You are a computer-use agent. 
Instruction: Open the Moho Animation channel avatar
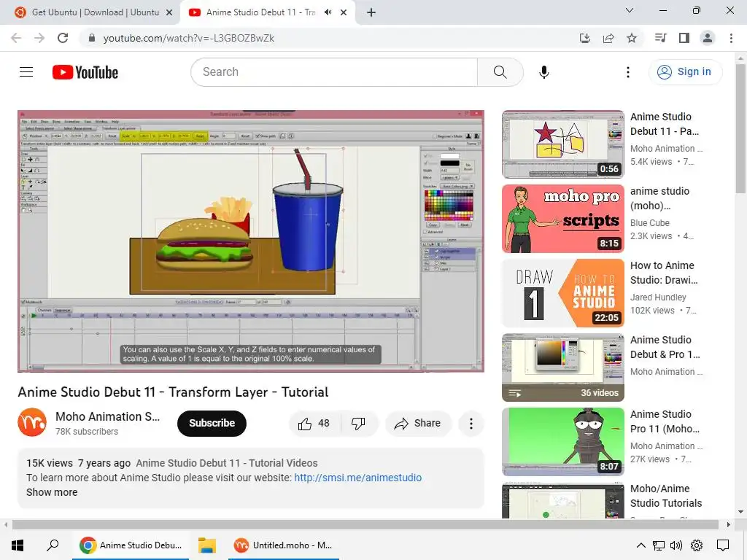coord(32,422)
